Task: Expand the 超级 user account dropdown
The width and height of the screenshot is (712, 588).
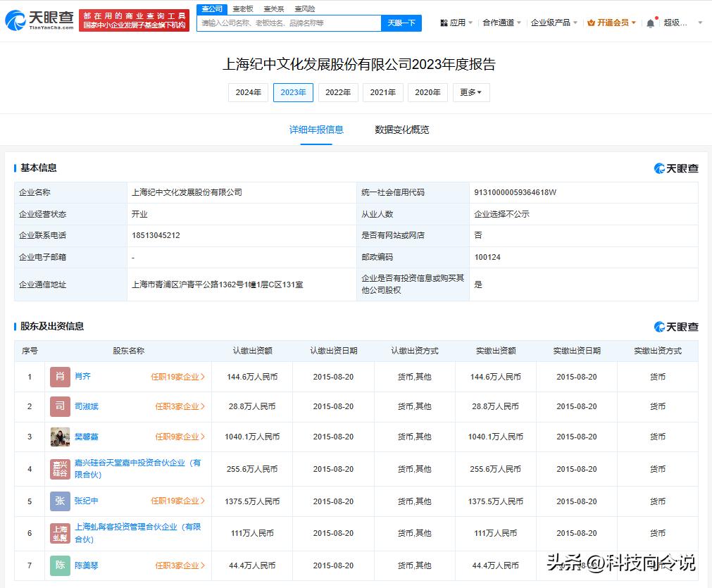Action: coord(683,23)
